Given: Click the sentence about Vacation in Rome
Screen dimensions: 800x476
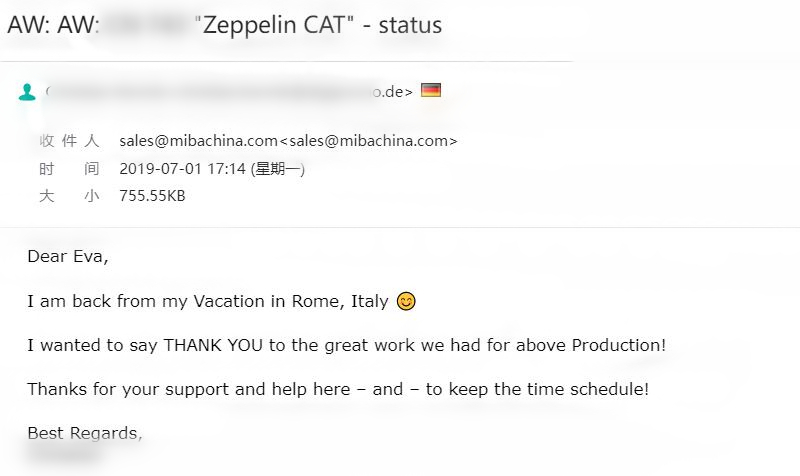Looking at the screenshot, I should (208, 301).
